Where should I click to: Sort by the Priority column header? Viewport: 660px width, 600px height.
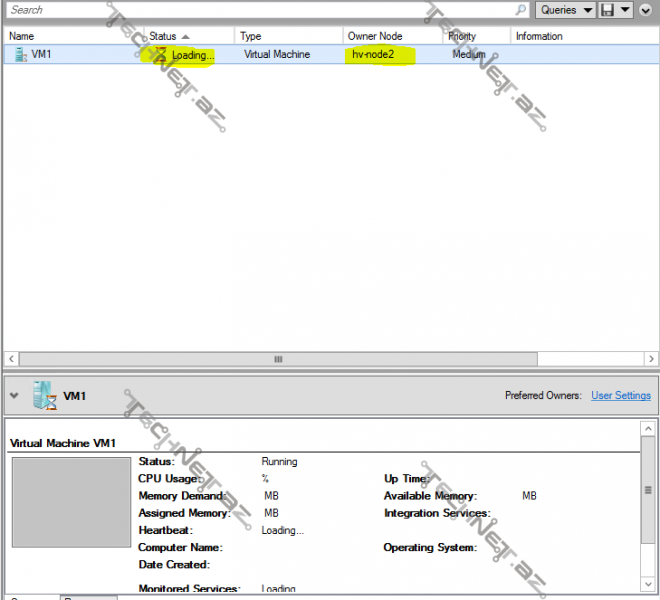475,36
